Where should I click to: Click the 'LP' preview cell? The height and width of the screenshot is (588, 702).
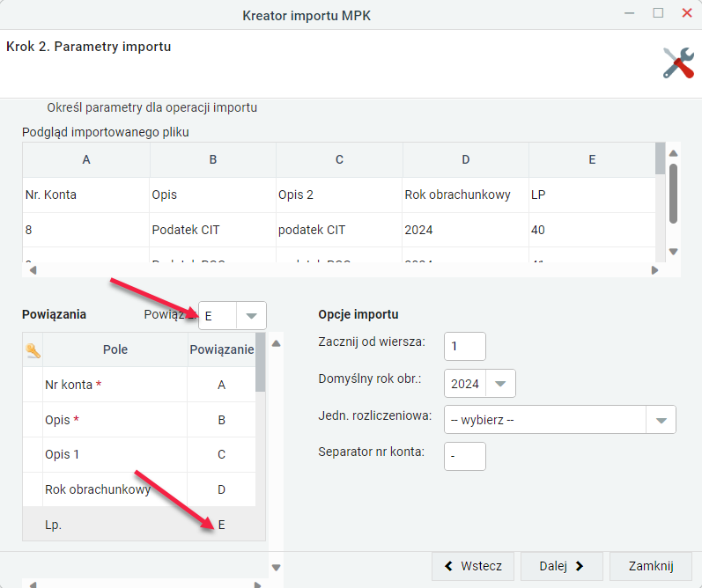pos(592,195)
